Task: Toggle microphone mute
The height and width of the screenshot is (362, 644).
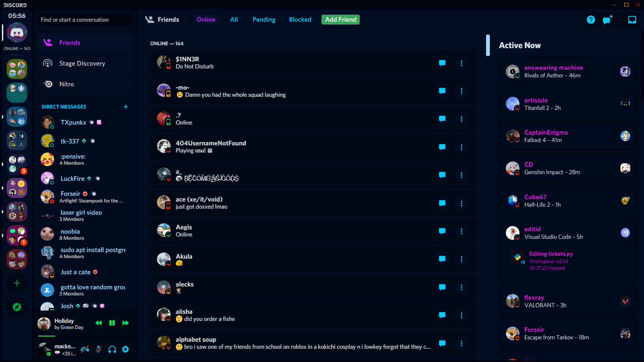Action: coord(99,349)
